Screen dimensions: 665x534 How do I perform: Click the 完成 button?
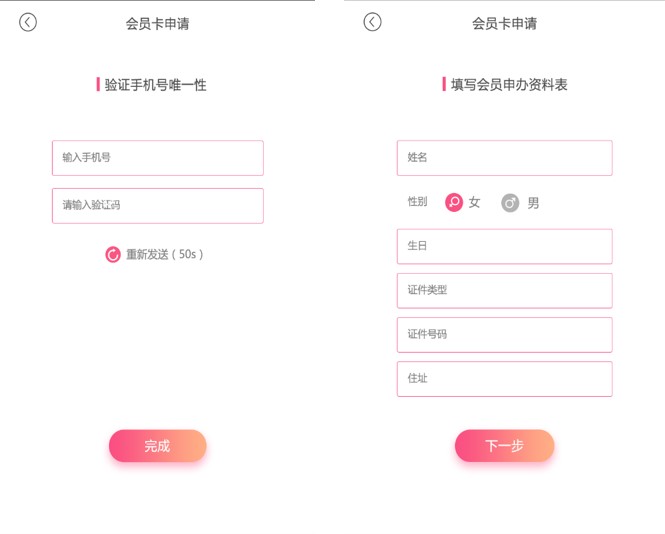(x=158, y=446)
